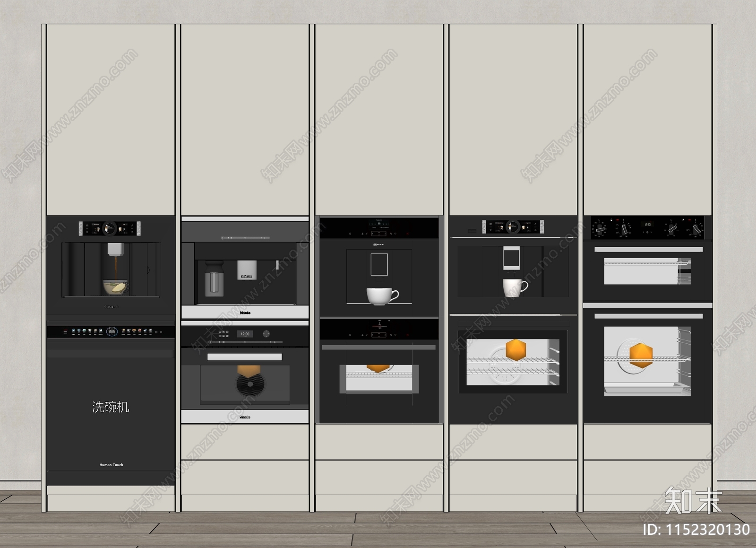756x548 pixels.
Task: Click the Human Touch text on the dishwasher
Action: click(x=111, y=465)
